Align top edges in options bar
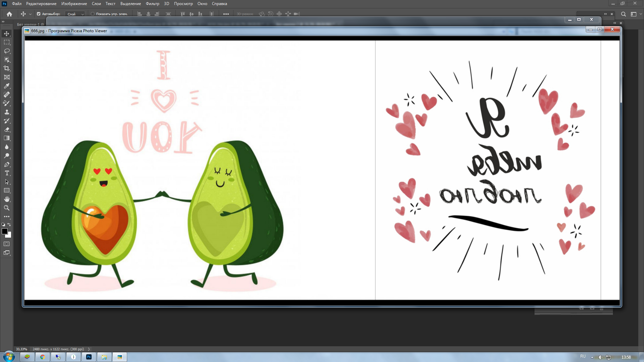 [x=183, y=14]
